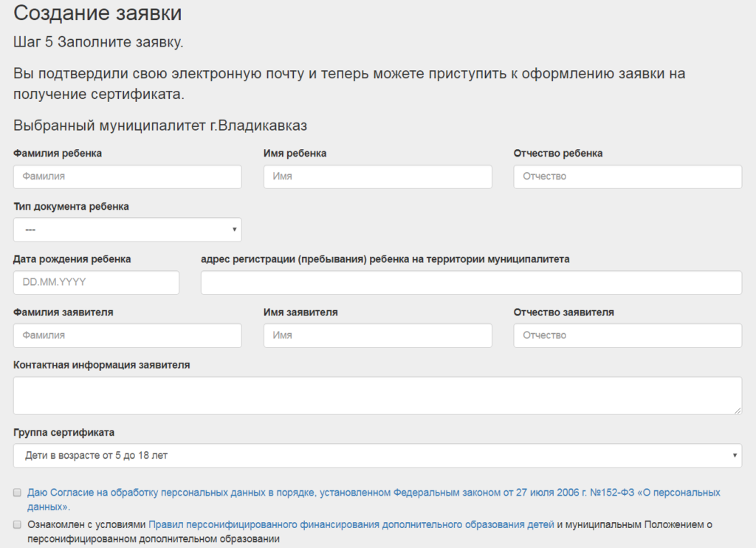Focus the applicant surname field 'Фамилия заявителя'
This screenshot has height=548, width=756.
tap(127, 335)
